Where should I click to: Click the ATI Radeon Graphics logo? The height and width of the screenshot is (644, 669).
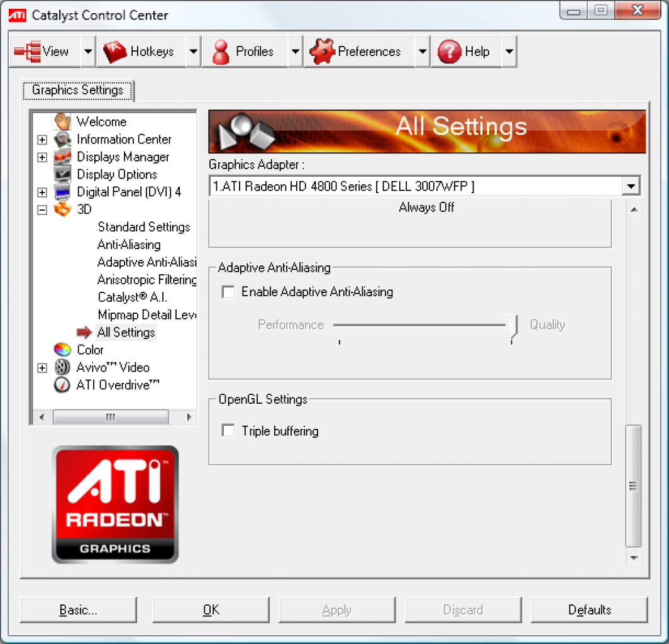115,504
